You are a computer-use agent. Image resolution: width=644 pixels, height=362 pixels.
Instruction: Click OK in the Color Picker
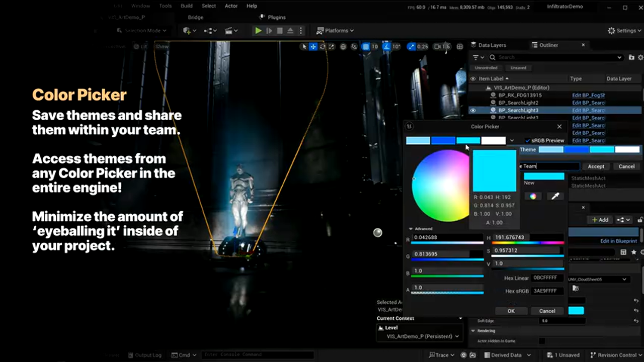[511, 311]
